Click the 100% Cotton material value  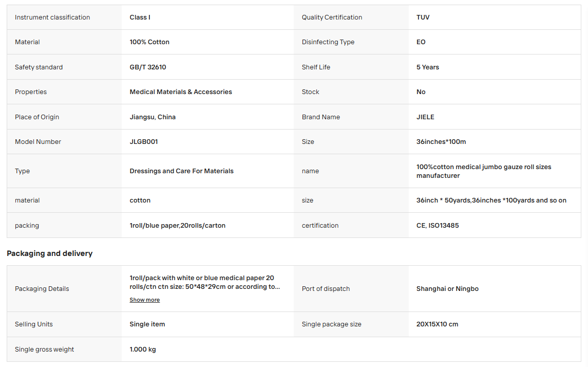coord(149,42)
